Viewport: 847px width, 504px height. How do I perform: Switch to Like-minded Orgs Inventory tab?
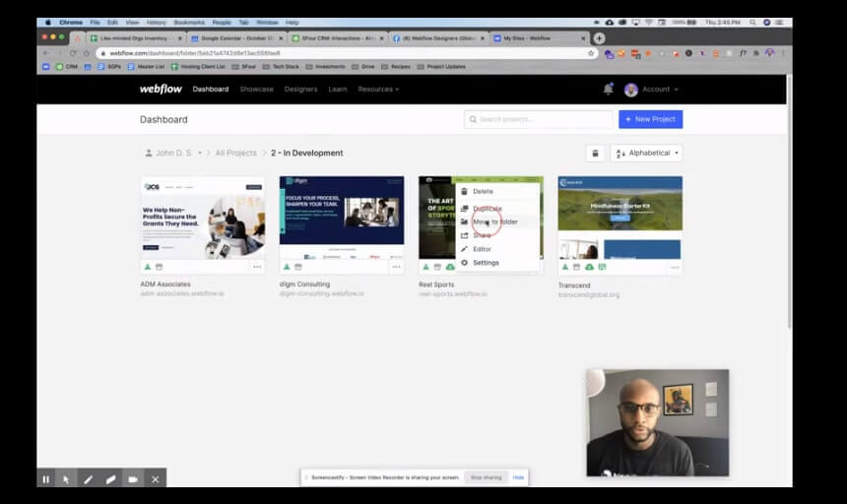pos(136,38)
